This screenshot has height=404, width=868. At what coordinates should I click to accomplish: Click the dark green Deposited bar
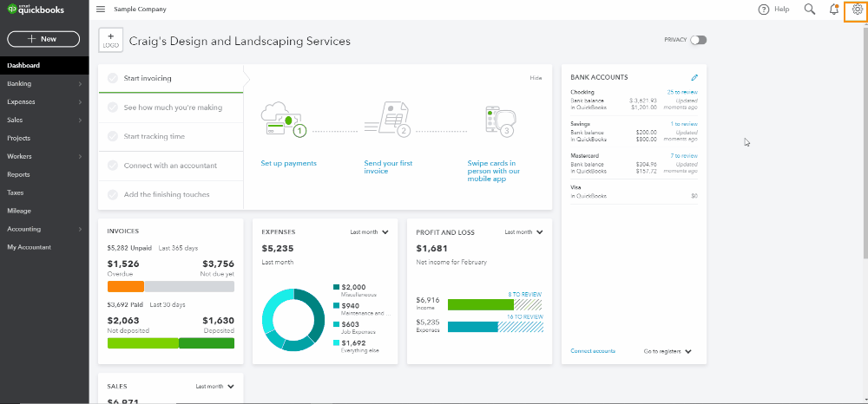tap(207, 343)
